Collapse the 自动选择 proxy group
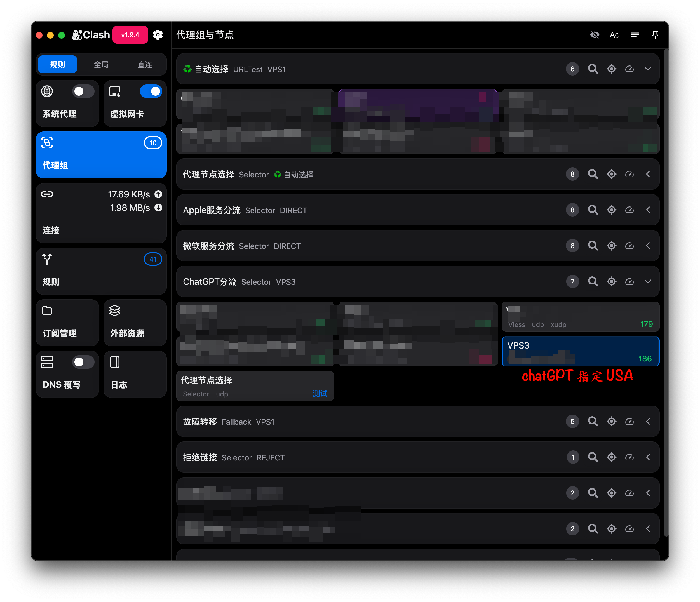The image size is (700, 602). (648, 69)
